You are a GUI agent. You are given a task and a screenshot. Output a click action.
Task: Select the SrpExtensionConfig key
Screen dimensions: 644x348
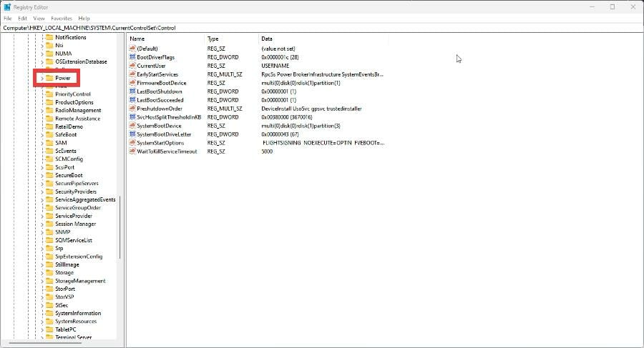(79, 257)
